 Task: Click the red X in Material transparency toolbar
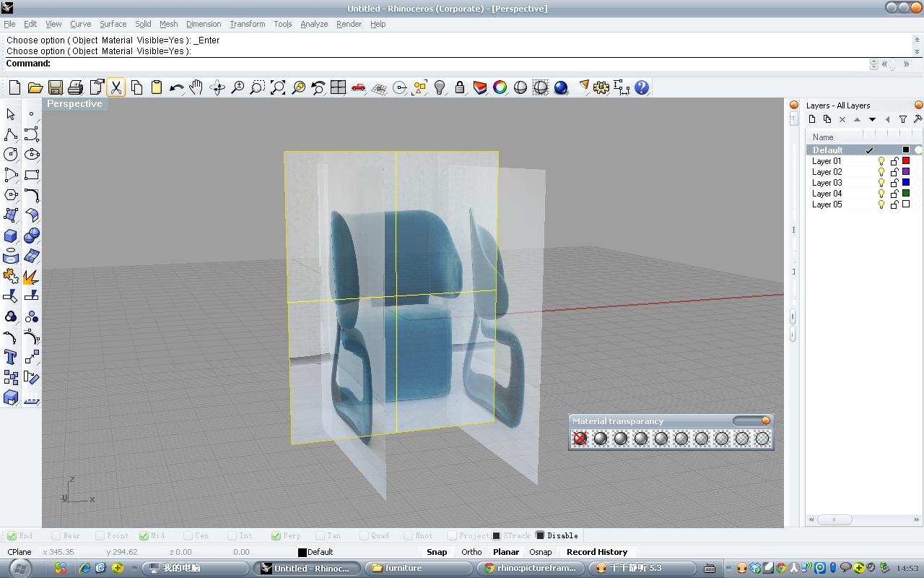(580, 438)
